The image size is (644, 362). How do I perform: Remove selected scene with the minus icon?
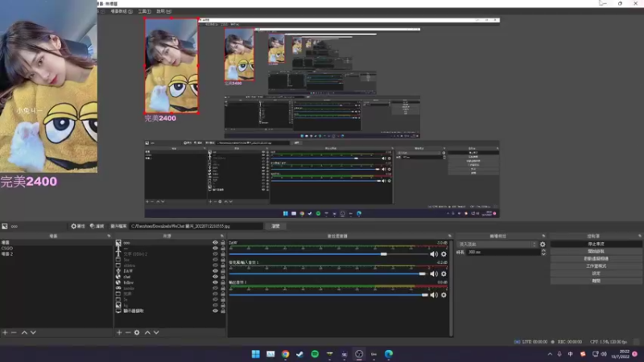coord(14,332)
